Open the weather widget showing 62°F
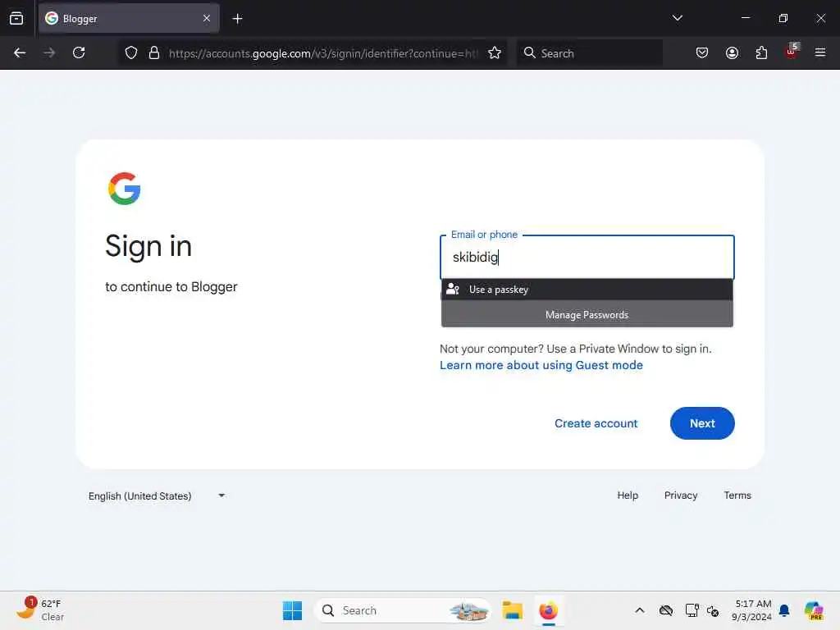840x630 pixels. click(39, 610)
